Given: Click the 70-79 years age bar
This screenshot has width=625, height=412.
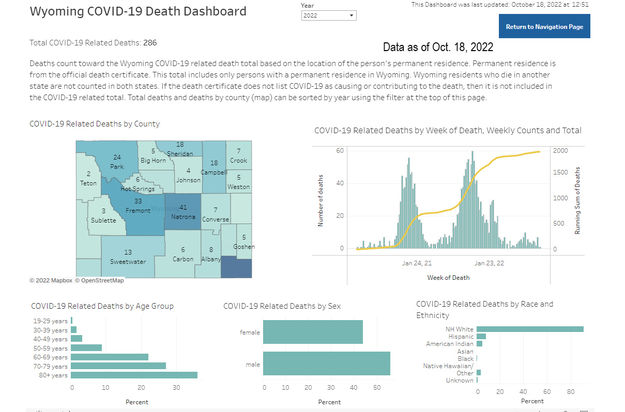Looking at the screenshot, I should tap(118, 366).
